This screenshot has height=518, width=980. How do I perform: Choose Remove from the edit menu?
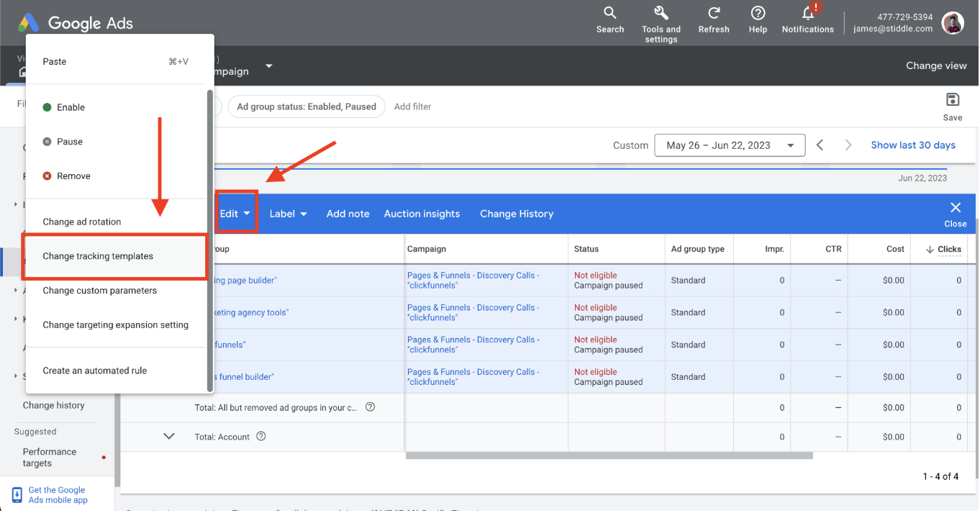click(x=115, y=176)
